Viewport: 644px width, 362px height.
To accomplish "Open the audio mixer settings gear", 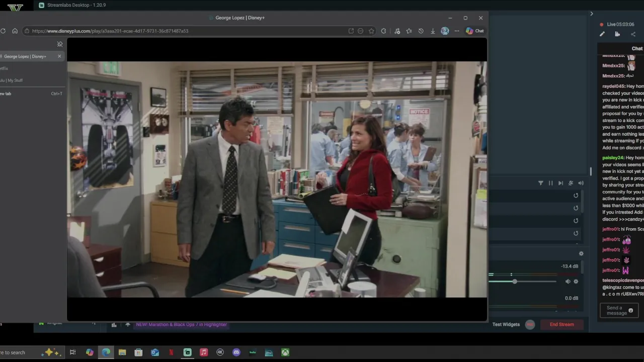I will [x=581, y=254].
